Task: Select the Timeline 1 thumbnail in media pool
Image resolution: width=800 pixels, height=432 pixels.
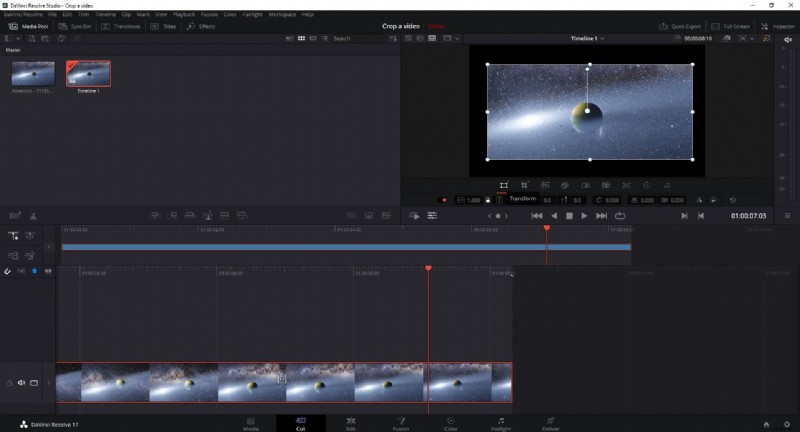Action: (88, 73)
